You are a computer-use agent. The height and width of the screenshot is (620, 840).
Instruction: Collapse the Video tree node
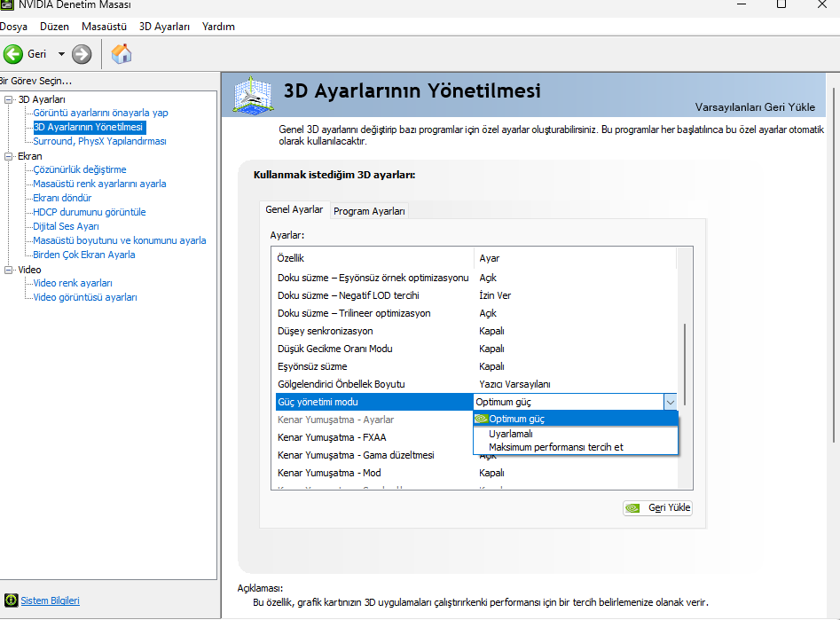[8, 270]
